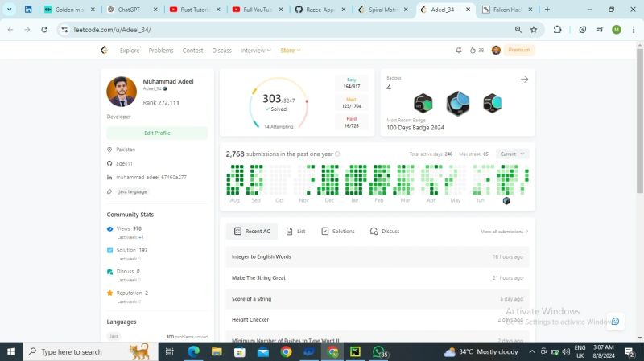Click the Reputation star icon
Screen dimensions: 644x361
(x=109, y=293)
